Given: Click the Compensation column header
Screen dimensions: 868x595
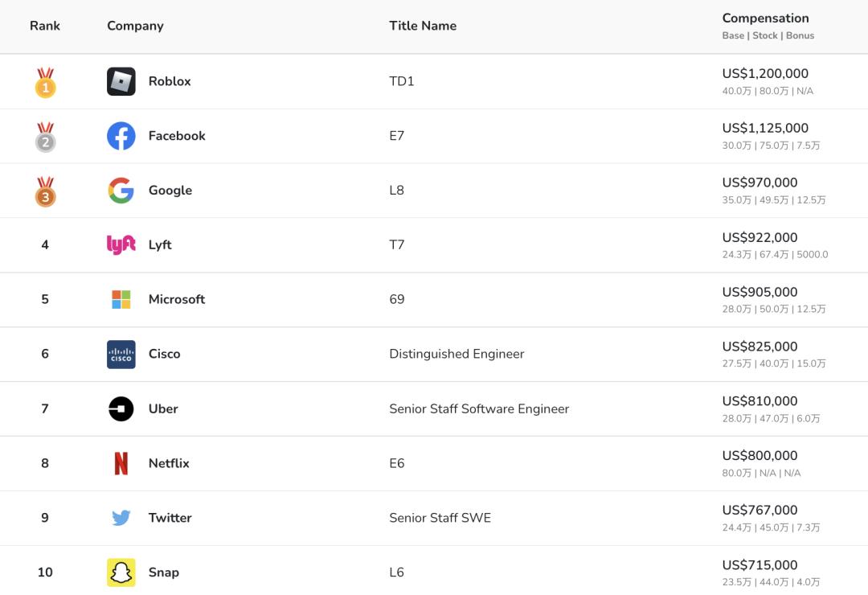Looking at the screenshot, I should point(765,18).
